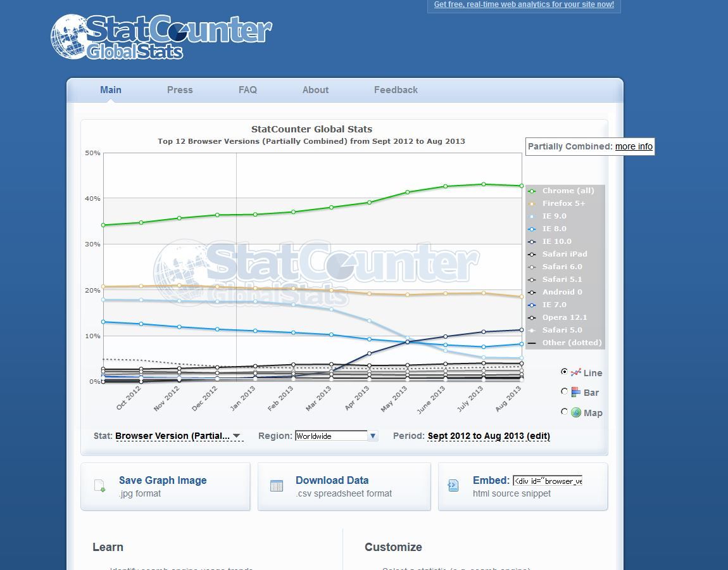Open the Region Worldwide dropdown
The image size is (728, 570).
336,435
